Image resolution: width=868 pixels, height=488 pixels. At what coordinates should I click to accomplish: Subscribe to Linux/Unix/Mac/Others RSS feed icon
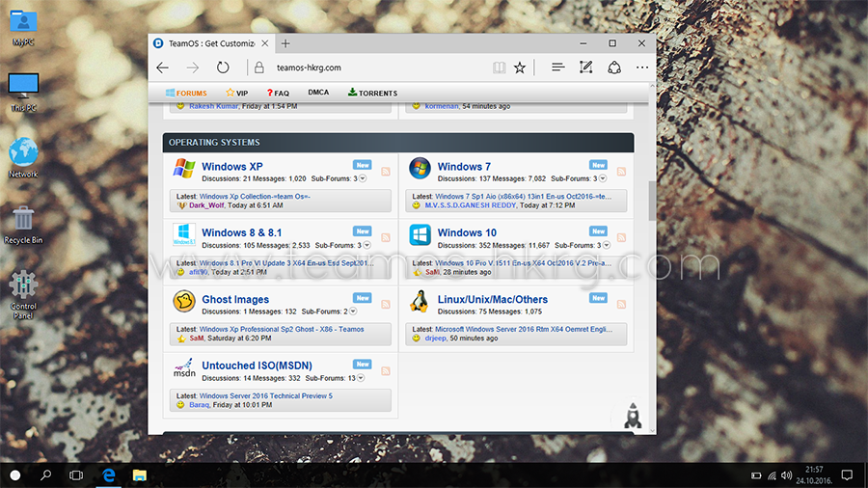(622, 305)
